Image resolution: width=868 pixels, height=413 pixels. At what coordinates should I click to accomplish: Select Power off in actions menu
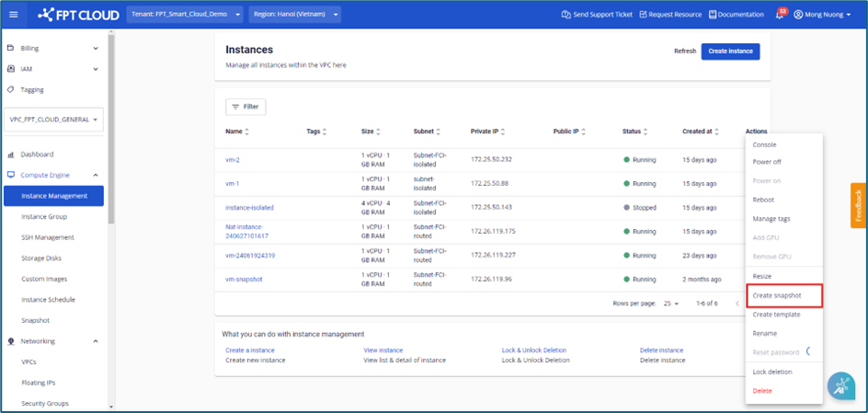767,162
